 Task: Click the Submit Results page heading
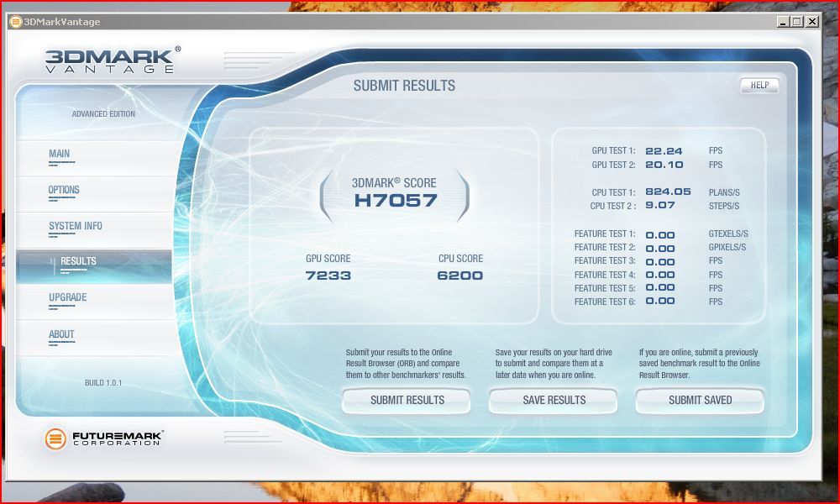pos(405,86)
